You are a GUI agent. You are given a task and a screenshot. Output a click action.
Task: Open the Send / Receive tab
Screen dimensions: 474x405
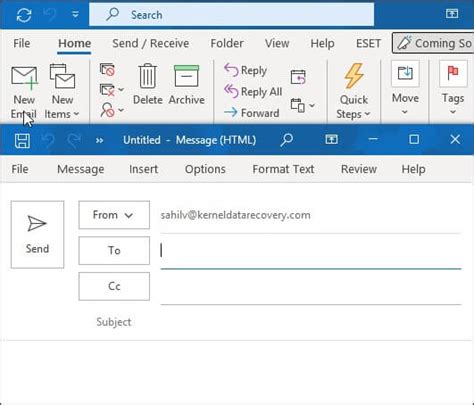coord(151,43)
